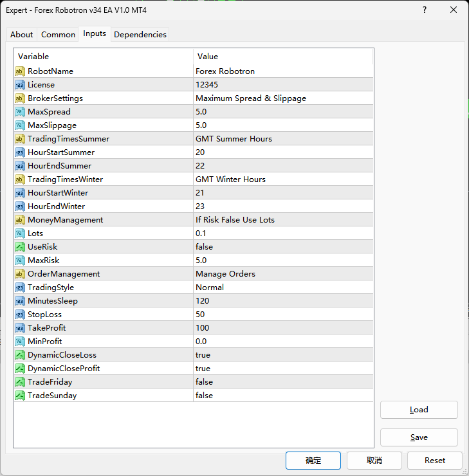Image resolution: width=469 pixels, height=476 pixels.
Task: Select the HourEndWinter value 23
Action: click(x=283, y=206)
